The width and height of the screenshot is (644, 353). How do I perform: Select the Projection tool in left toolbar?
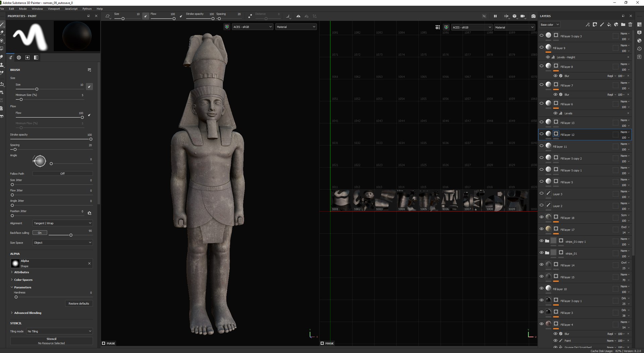2,41
